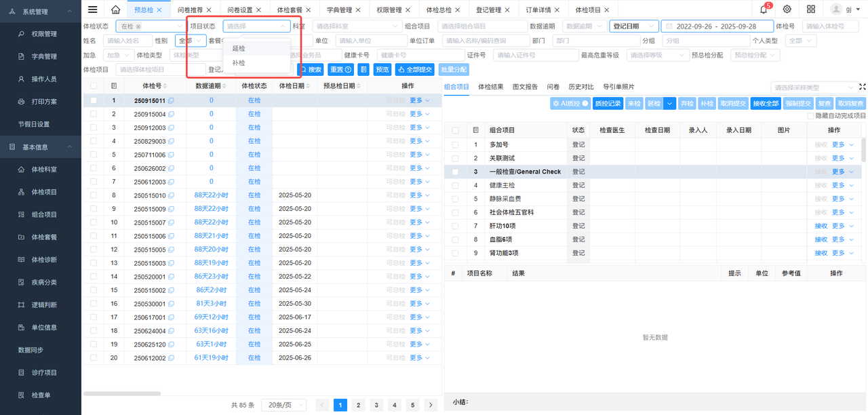Image resolution: width=868 pixels, height=415 pixels.
Task: Choose 补检 from the 项目状态 dropdown list
Action: [239, 63]
